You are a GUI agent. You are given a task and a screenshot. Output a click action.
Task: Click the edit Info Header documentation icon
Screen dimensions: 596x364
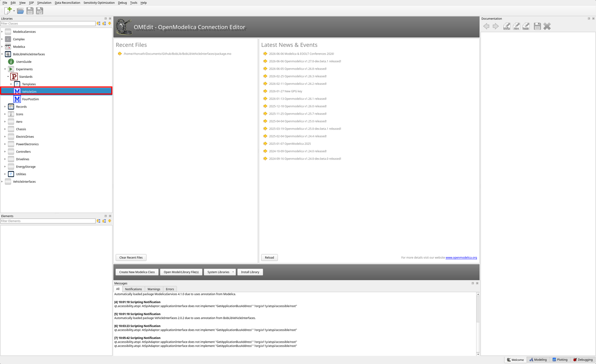[526, 26]
